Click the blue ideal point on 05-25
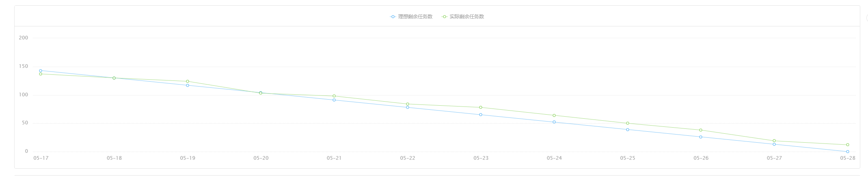The width and height of the screenshot is (868, 176). click(x=628, y=130)
